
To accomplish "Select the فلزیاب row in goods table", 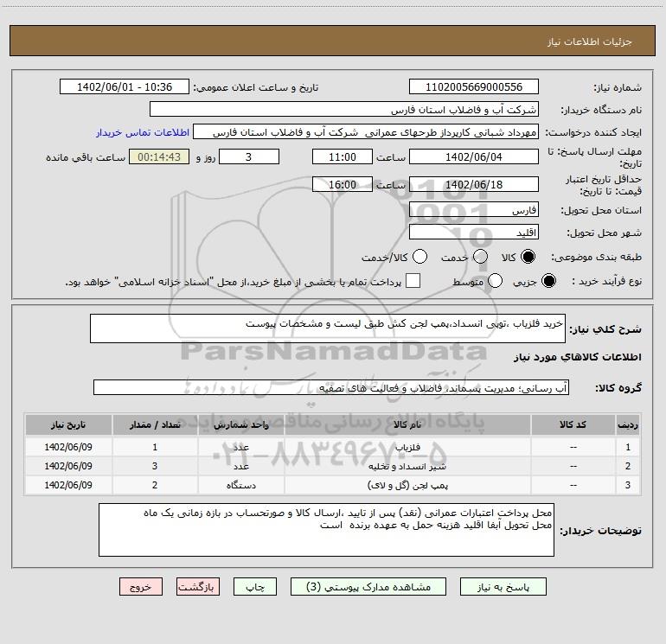I will (333, 447).
